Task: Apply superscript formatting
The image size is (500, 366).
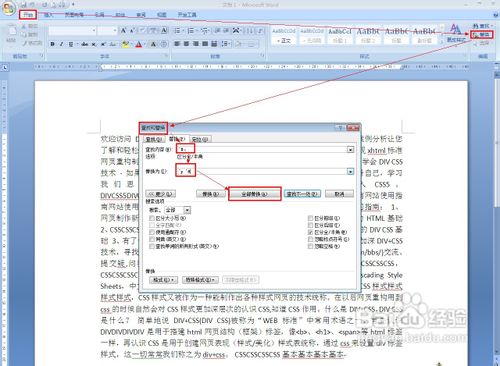Action: click(103, 44)
